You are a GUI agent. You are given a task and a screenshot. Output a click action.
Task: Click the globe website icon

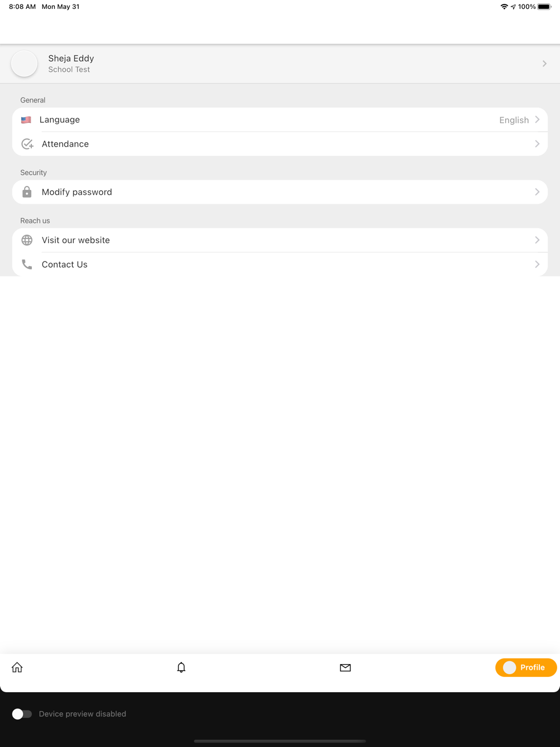(x=27, y=240)
